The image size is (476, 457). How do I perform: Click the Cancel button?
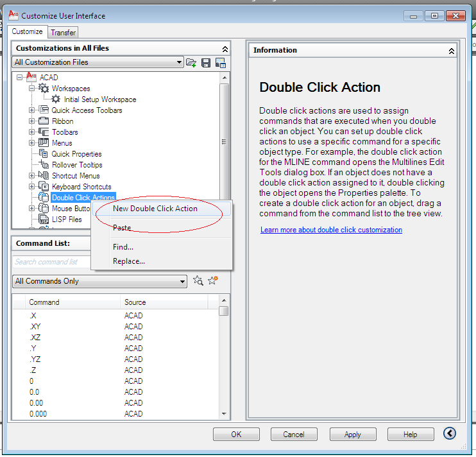coord(294,435)
